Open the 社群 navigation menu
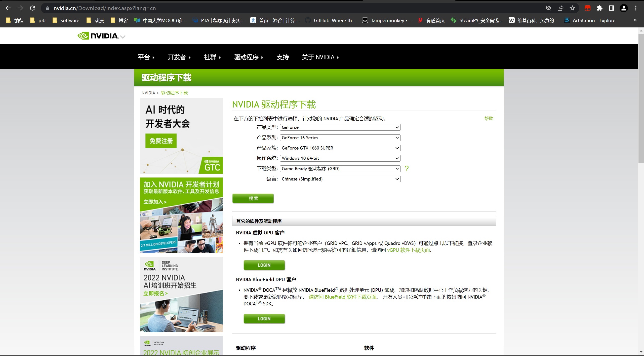Screen dimensions: 644x356 click(212, 57)
